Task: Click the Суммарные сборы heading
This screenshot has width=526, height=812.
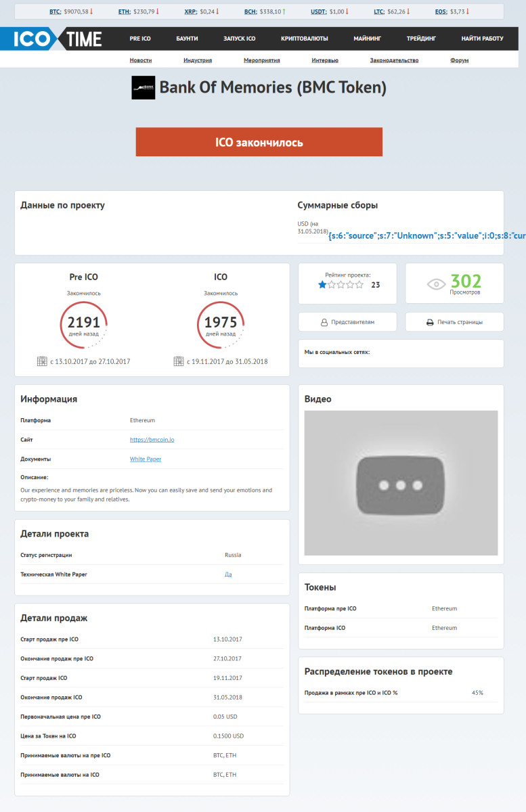Action: pos(338,205)
